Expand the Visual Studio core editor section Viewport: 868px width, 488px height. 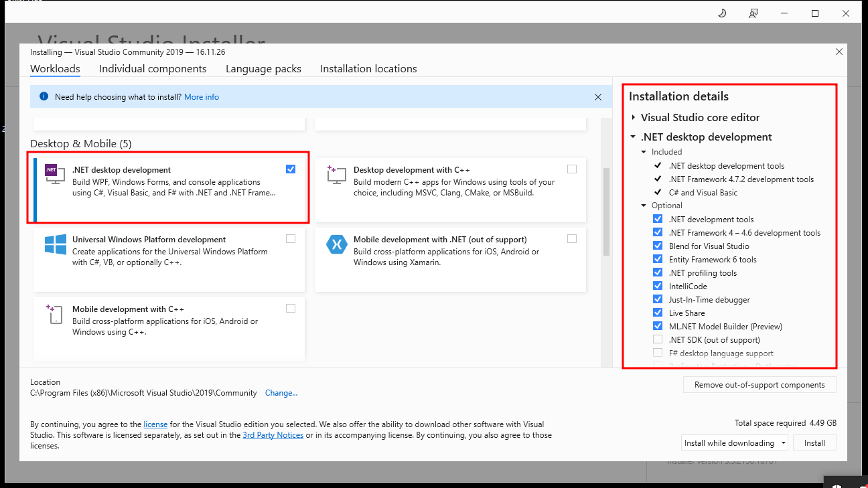pyautogui.click(x=634, y=118)
